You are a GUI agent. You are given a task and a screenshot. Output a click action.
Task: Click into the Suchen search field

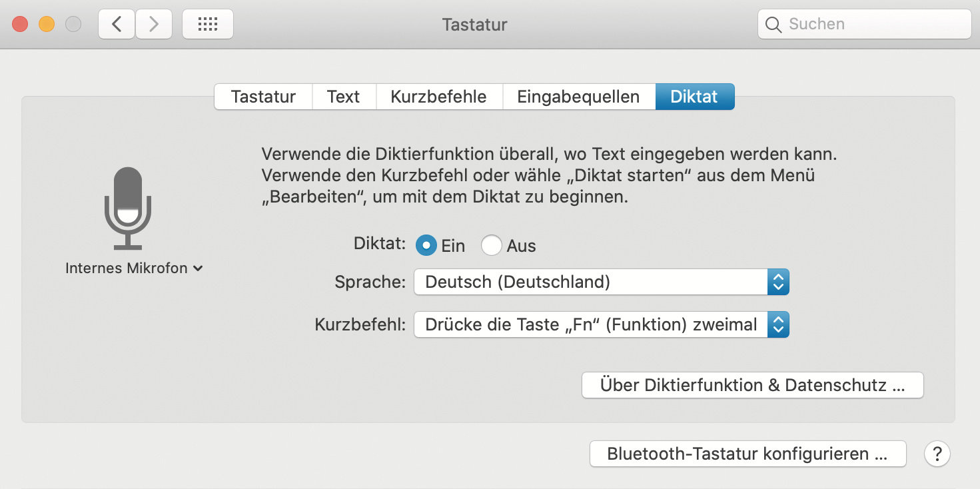click(873, 25)
